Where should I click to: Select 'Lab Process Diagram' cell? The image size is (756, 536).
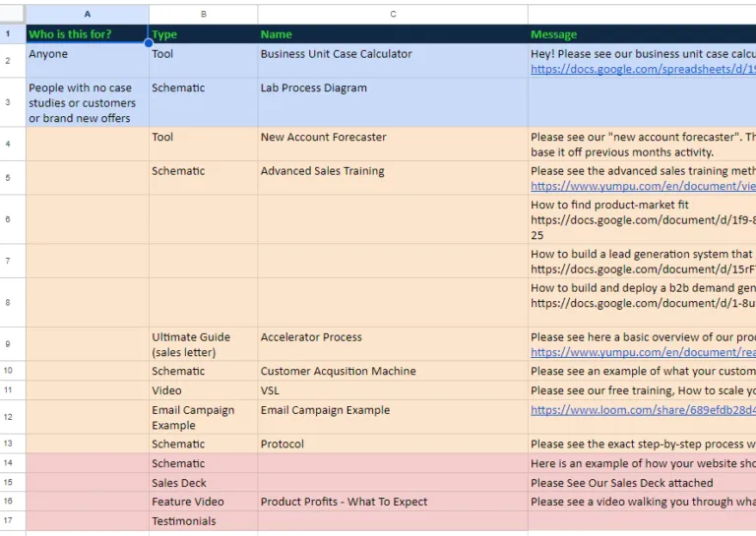tap(393, 102)
